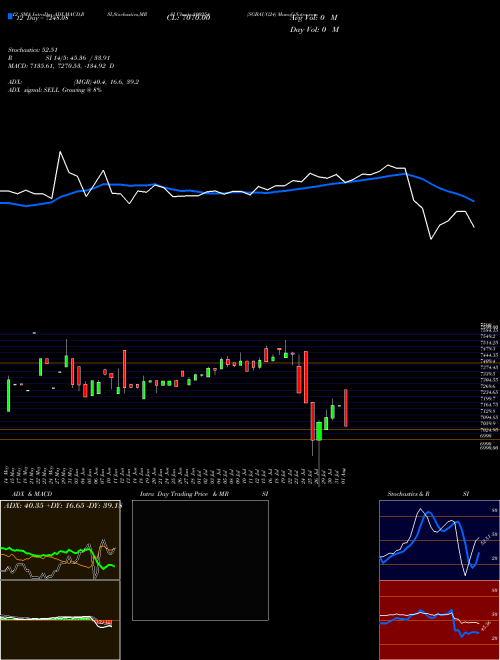Open the ADX indicator chart panel

60,540
